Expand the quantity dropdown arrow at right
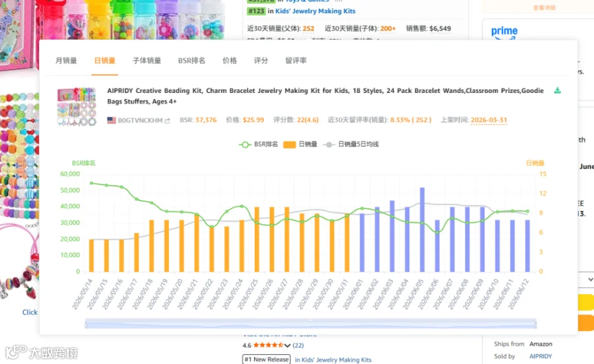The height and width of the screenshot is (364, 594). (x=590, y=280)
